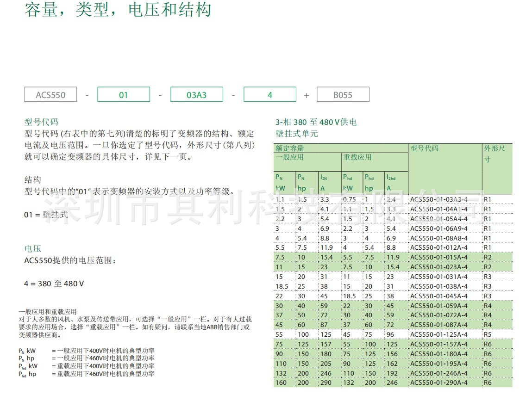This screenshot has height=401, width=532.
Task: Click legend line Phd hp 重载应用下460V
Action: pos(87,374)
